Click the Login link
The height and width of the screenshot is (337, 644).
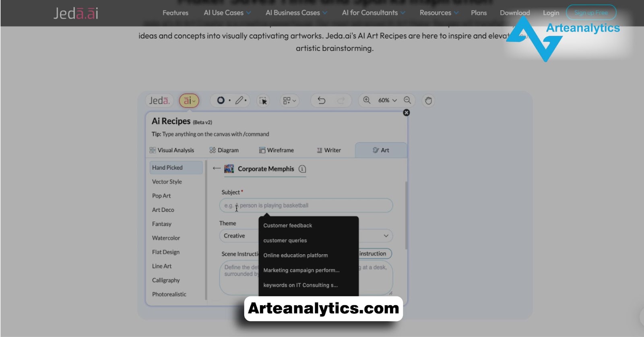coord(551,13)
